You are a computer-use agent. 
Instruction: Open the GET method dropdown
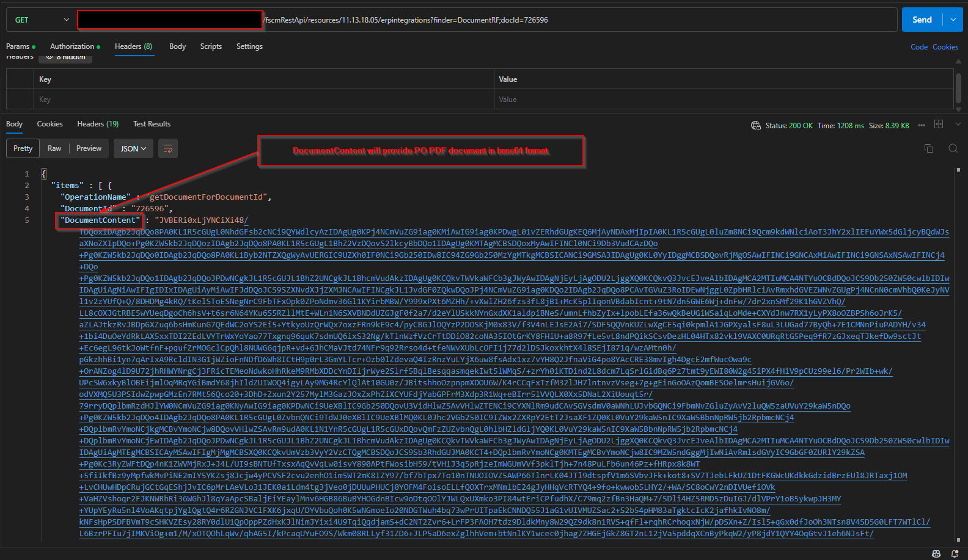coord(42,20)
